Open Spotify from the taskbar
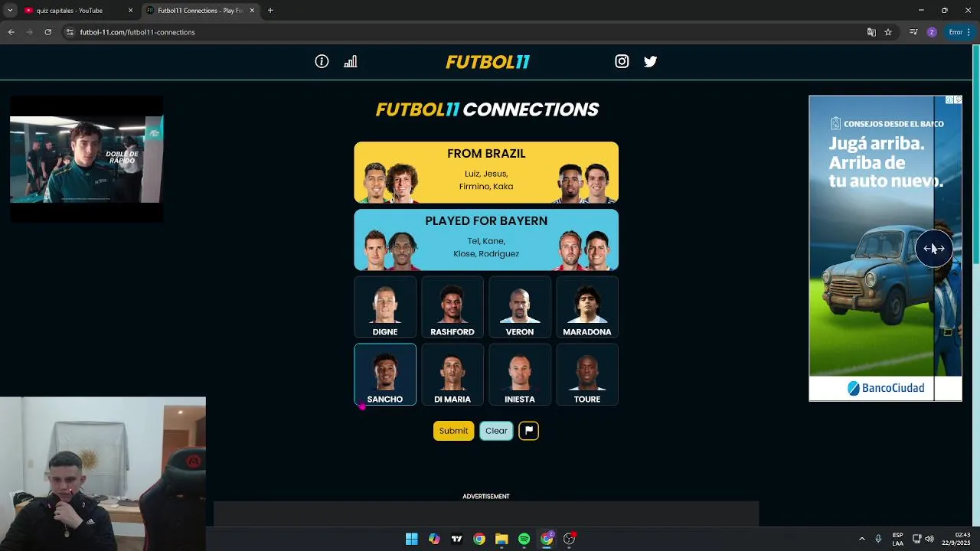The width and height of the screenshot is (980, 551). point(524,539)
